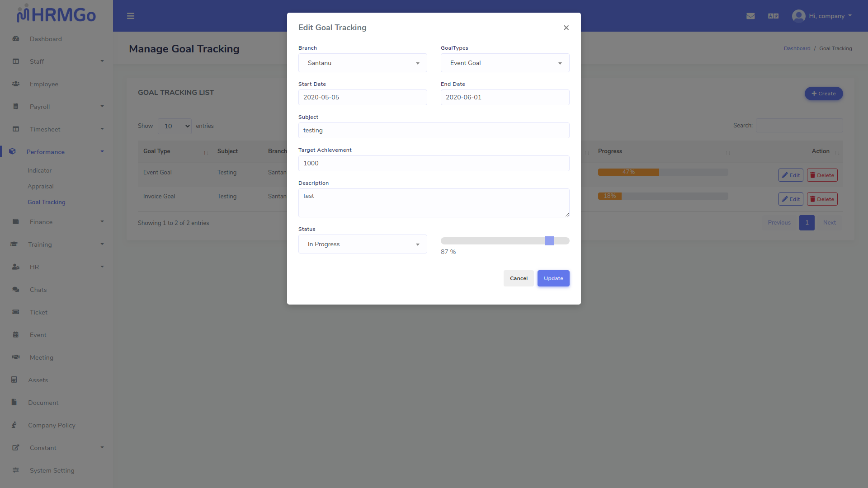This screenshot has height=488, width=868.
Task: Open the GoalTypes dropdown
Action: tap(505, 63)
